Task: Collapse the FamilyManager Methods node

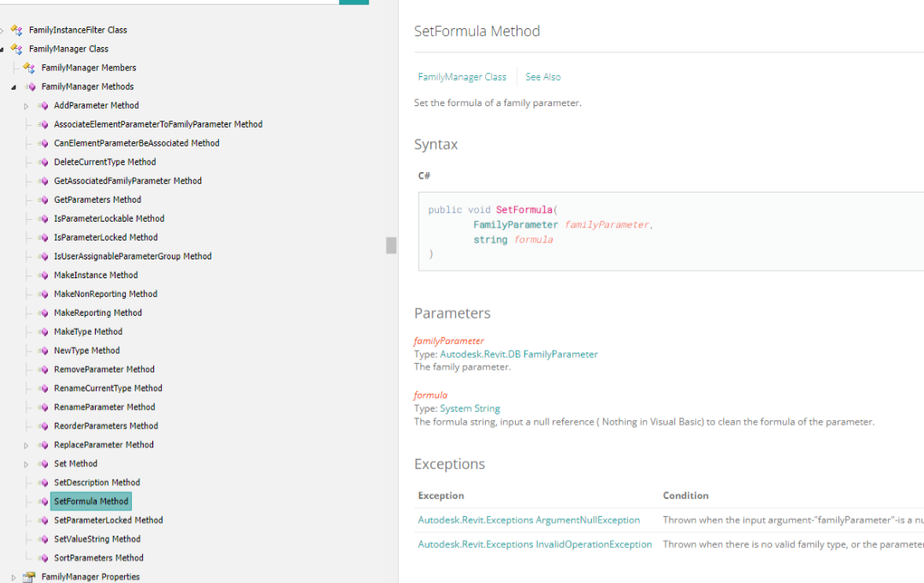Action: 14,87
